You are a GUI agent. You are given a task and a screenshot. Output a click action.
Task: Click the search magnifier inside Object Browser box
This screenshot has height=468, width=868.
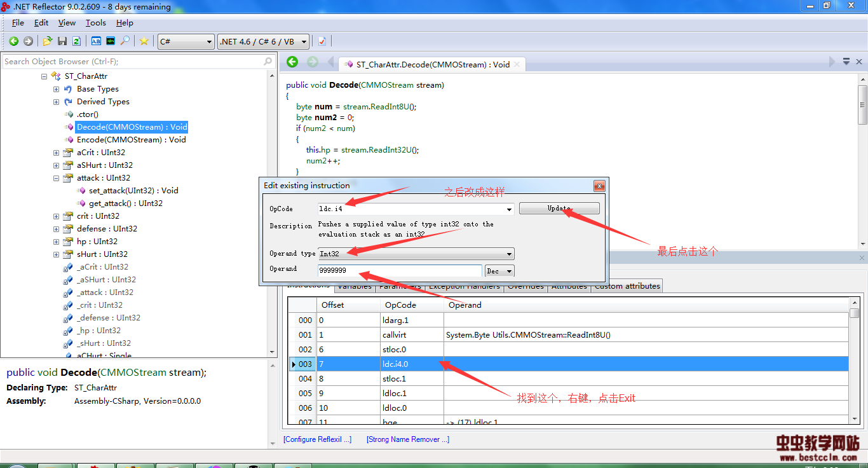(269, 62)
